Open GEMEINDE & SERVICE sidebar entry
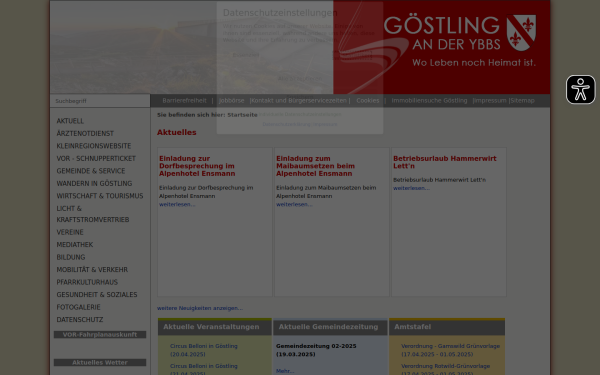 click(x=91, y=171)
